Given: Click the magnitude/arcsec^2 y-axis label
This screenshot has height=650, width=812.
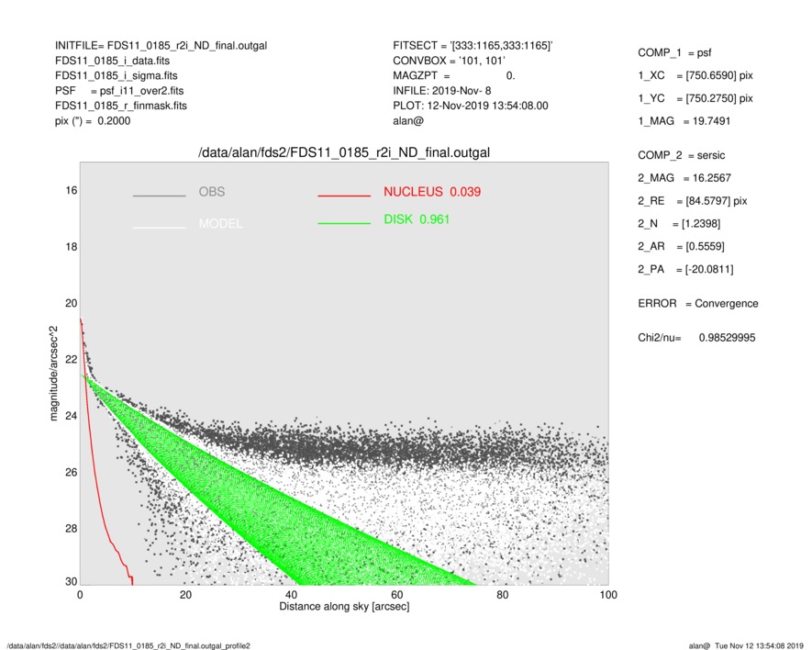Looking at the screenshot, I should click(x=53, y=374).
